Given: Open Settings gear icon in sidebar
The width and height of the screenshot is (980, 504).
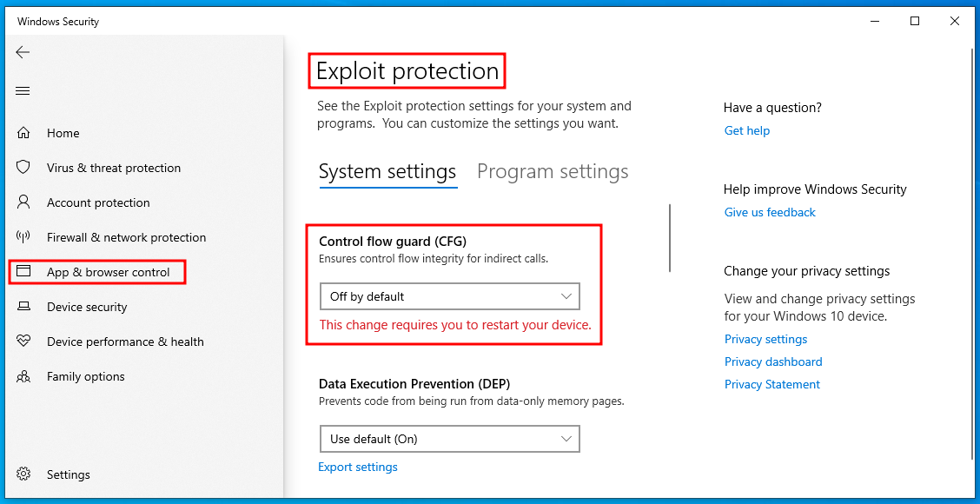Looking at the screenshot, I should coord(23,474).
